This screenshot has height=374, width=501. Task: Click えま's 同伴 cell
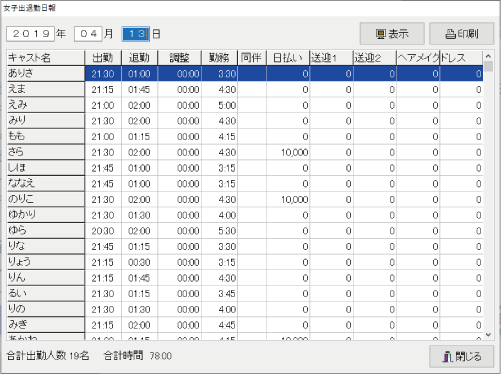pyautogui.click(x=252, y=89)
